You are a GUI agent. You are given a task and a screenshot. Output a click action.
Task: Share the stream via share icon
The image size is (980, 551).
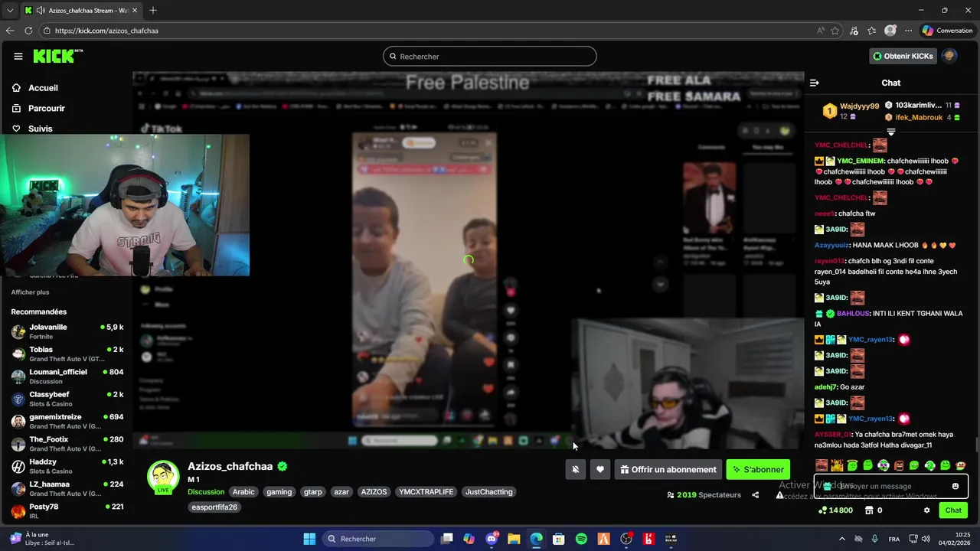click(756, 495)
